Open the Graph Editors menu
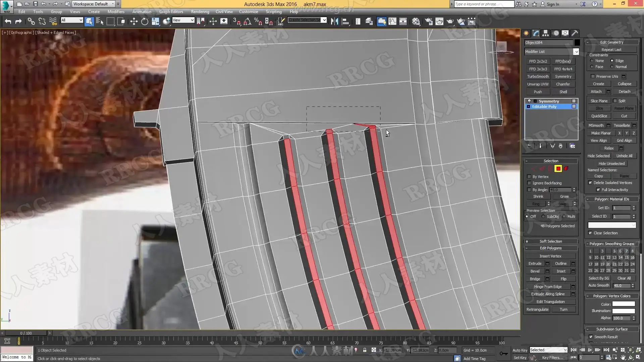Screen dimensions: 644x362 pos(171,11)
